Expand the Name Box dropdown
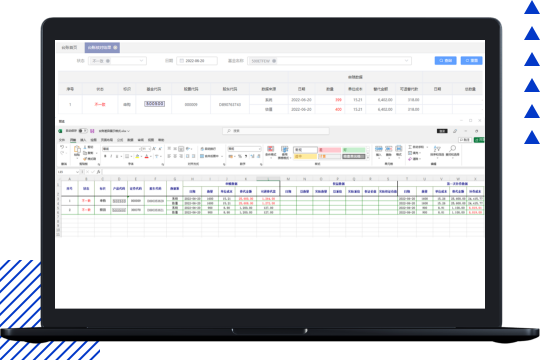540x360 pixels. click(x=77, y=172)
